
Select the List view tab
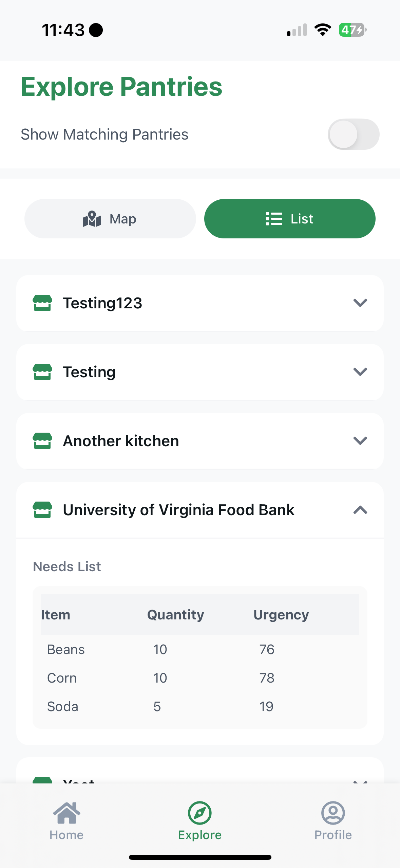click(289, 219)
